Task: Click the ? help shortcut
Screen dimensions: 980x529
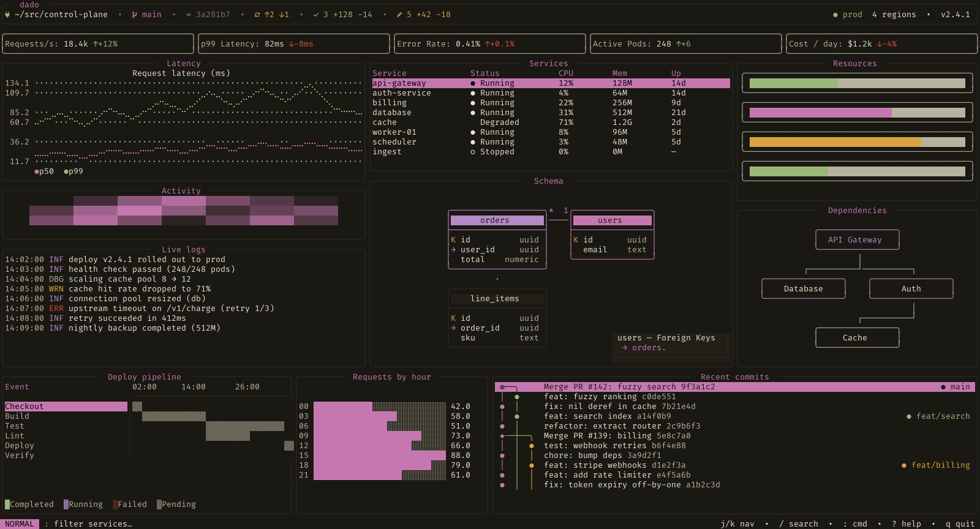Action: 907,524
